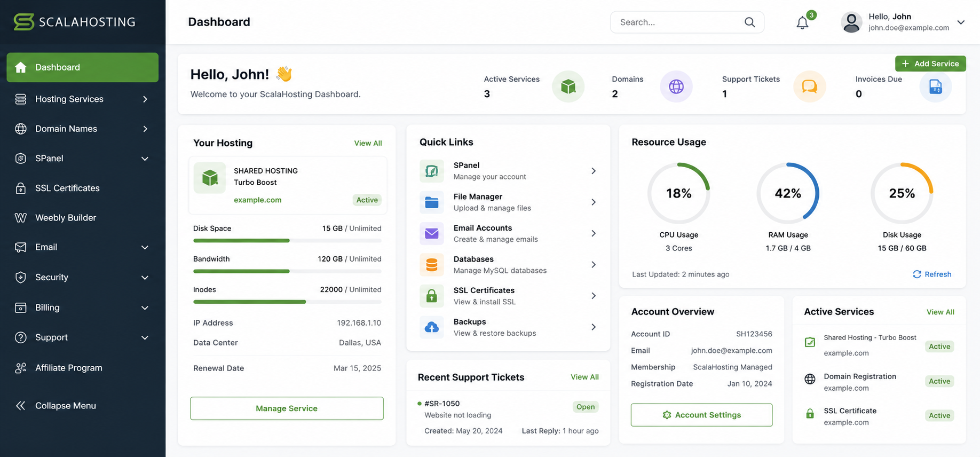Click the SSL Certificate lock icon in Active Services
Screen dimensions: 980x457
810,414
